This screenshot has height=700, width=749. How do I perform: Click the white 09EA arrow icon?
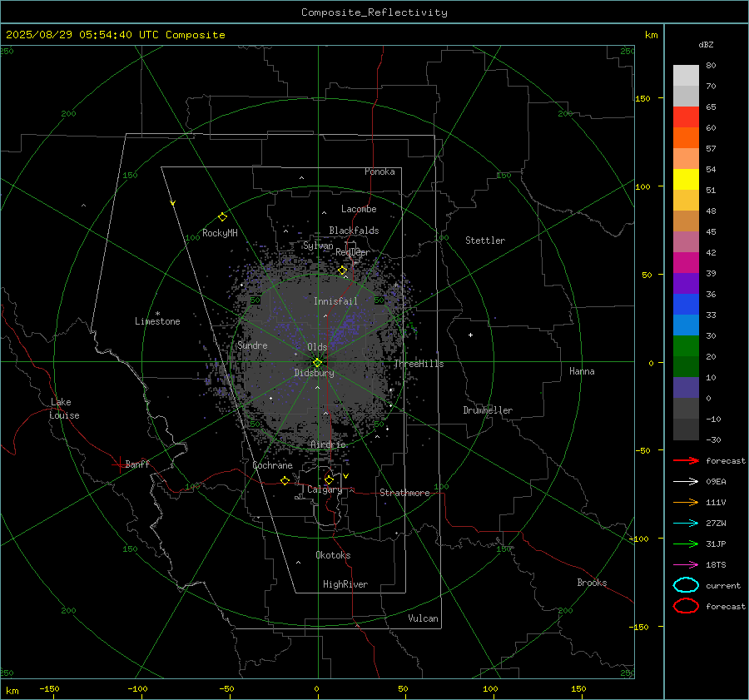pos(686,482)
